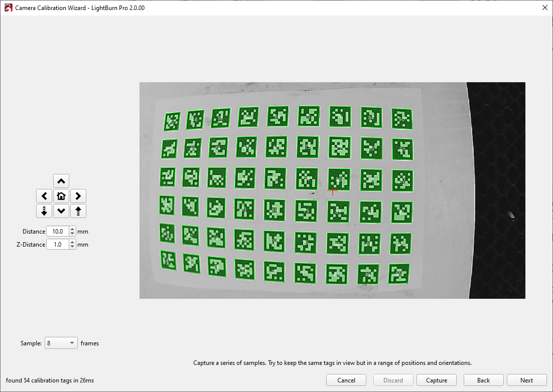This screenshot has height=392, width=553.
Task: Increase the Distance value with up stepper
Action: [x=72, y=229]
